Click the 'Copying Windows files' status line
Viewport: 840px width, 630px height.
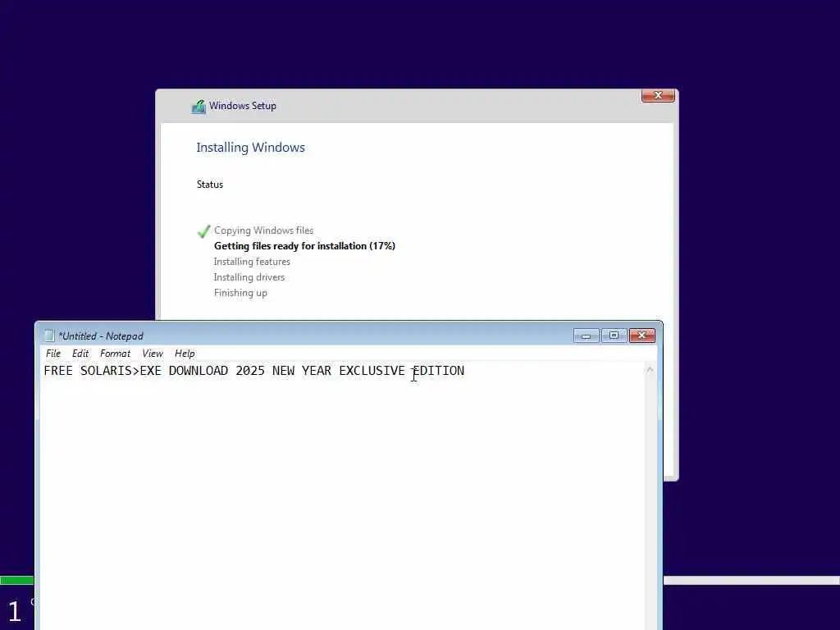coord(263,231)
